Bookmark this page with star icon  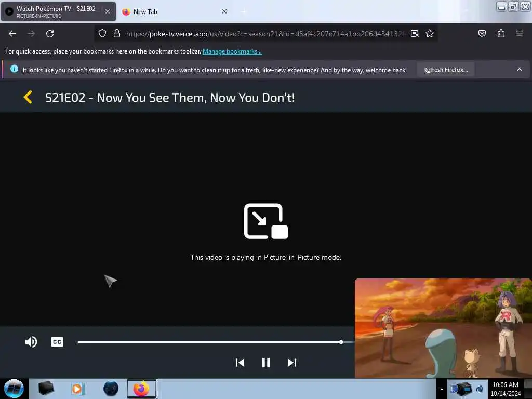430,33
